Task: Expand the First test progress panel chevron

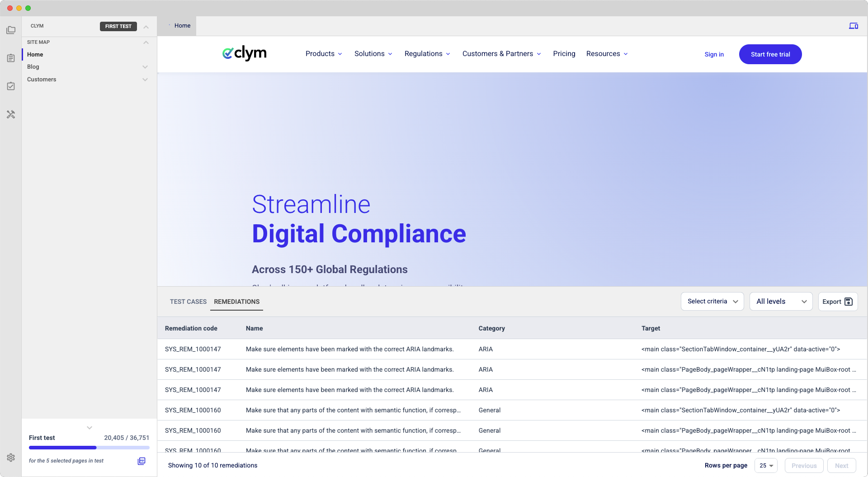Action: click(x=90, y=427)
